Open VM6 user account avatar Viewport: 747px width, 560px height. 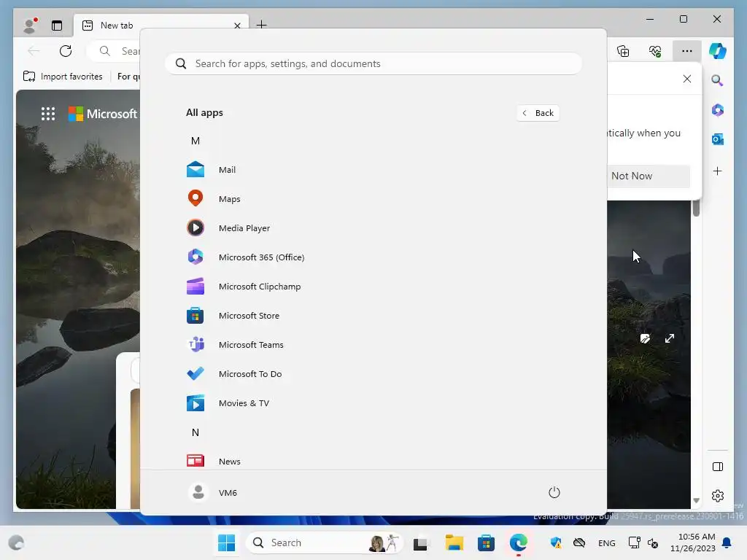tap(198, 492)
